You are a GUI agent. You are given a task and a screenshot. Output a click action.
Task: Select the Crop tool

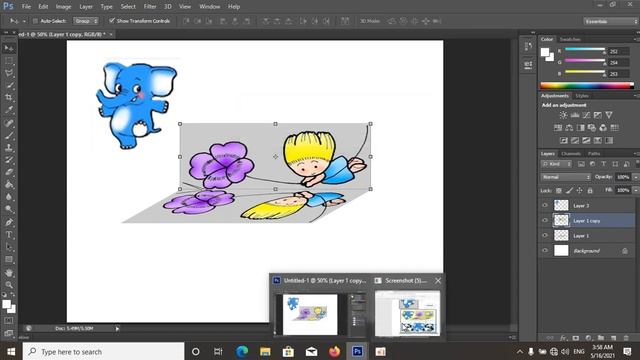tap(9, 98)
